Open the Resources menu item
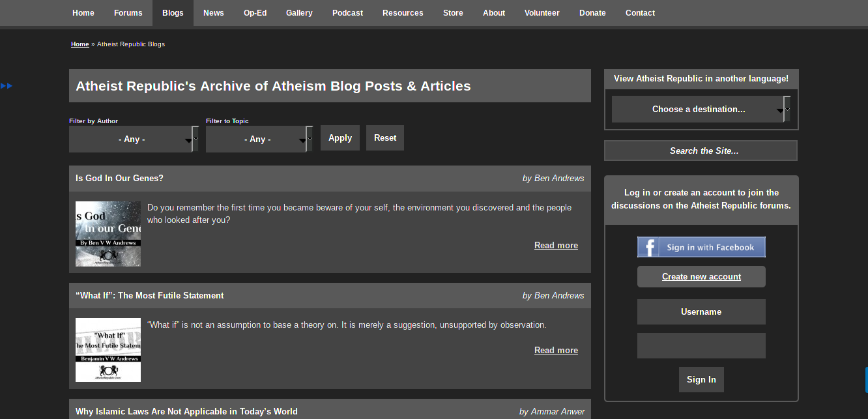 pos(403,13)
